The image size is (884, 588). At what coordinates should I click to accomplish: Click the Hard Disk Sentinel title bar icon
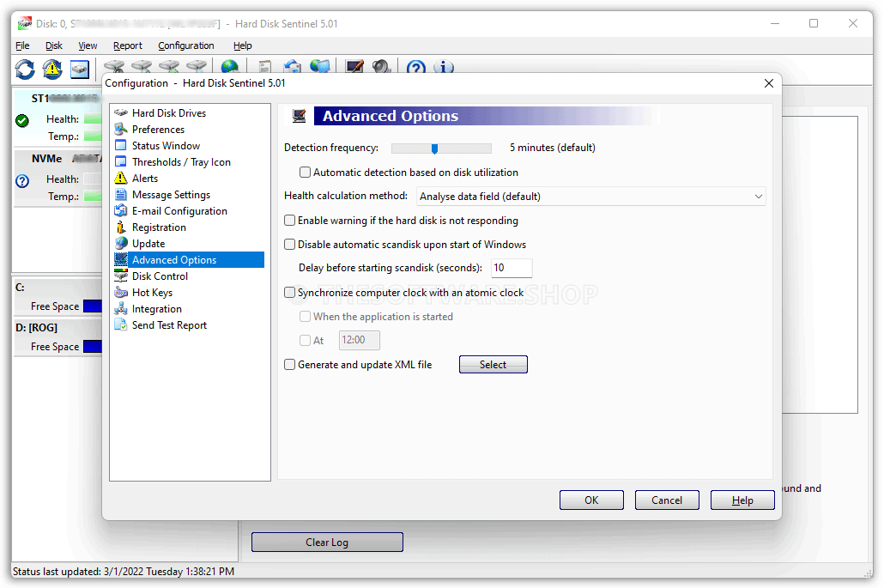25,24
